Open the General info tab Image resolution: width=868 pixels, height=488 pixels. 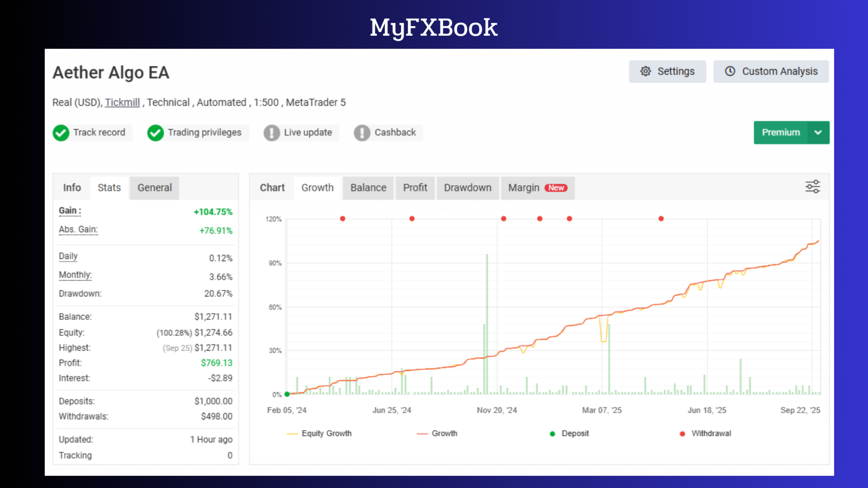pyautogui.click(x=155, y=188)
